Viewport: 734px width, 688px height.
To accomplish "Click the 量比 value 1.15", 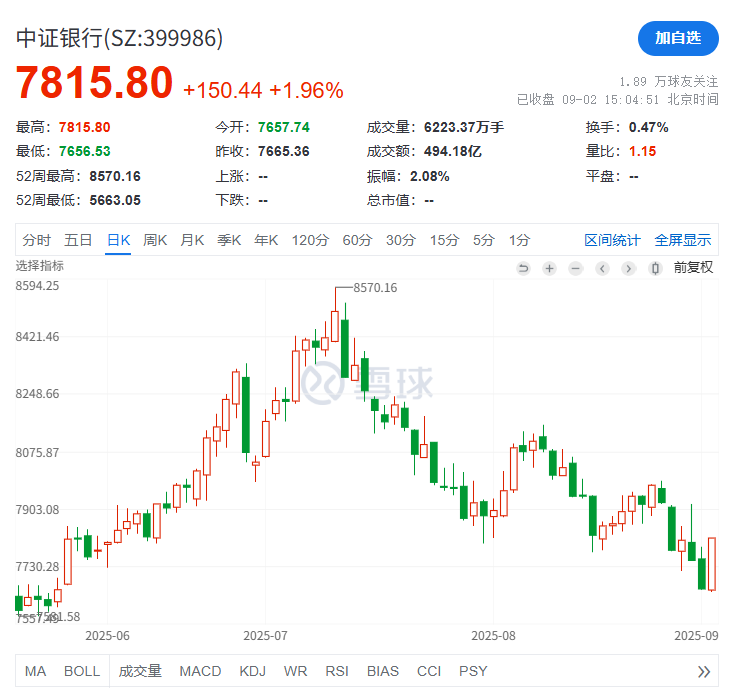I will [x=642, y=152].
